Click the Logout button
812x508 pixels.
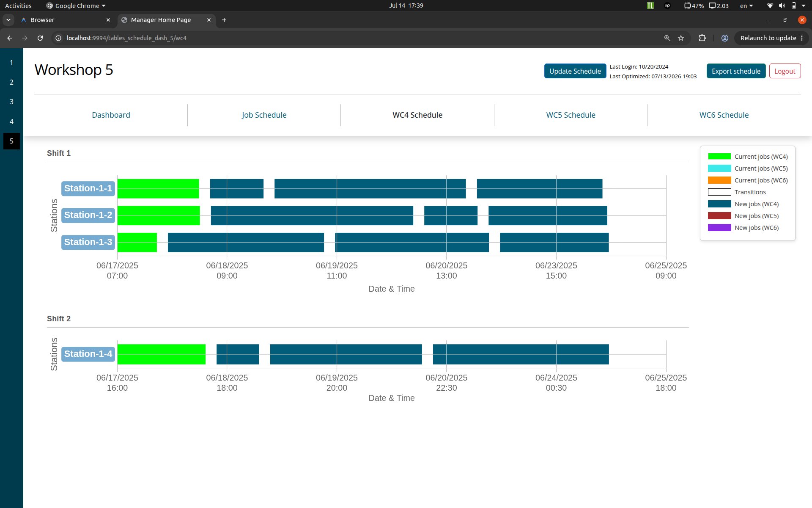785,71
